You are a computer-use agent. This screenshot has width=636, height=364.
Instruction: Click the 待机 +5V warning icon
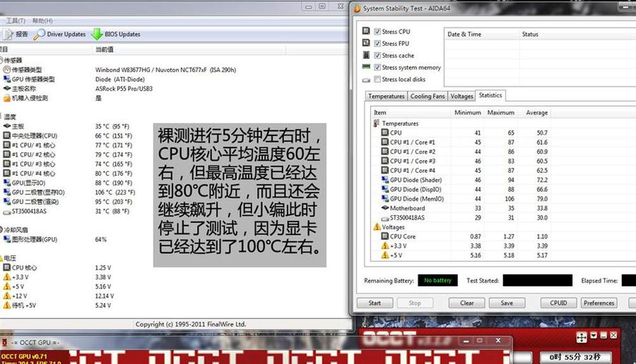(6, 305)
